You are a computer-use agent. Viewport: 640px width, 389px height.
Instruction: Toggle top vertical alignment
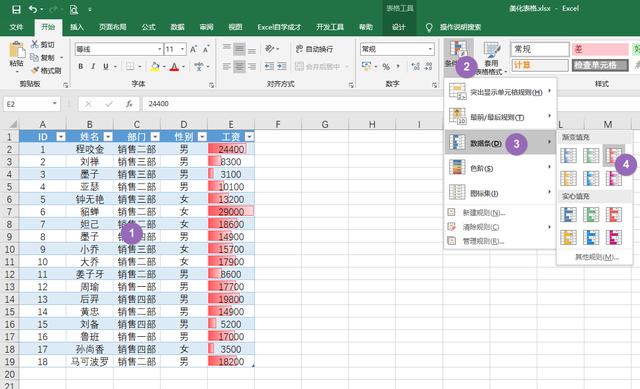[x=227, y=47]
